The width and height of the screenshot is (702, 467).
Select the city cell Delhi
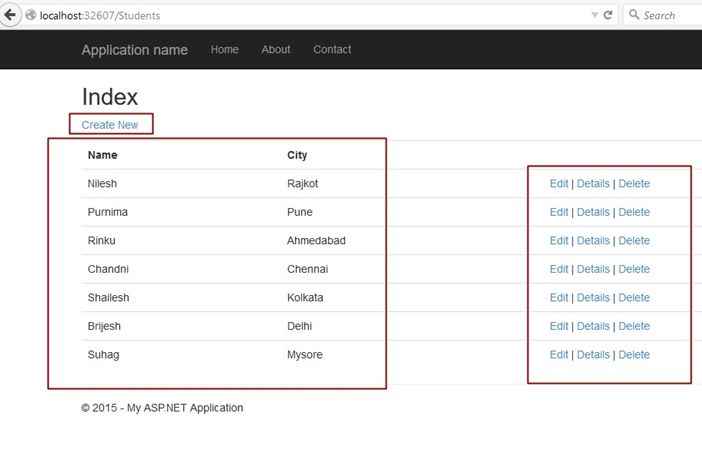(300, 326)
